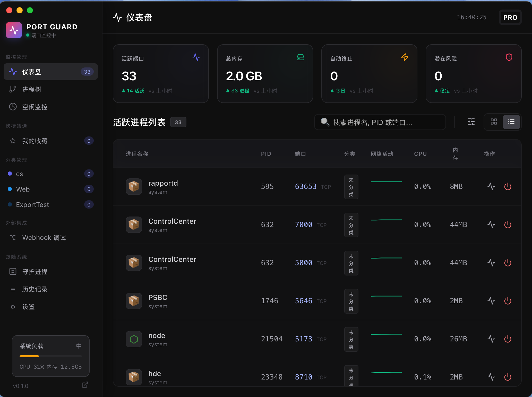Screen dimensions: 532x397
Task: Open the activity chart for rapportd process
Action: pos(491,187)
